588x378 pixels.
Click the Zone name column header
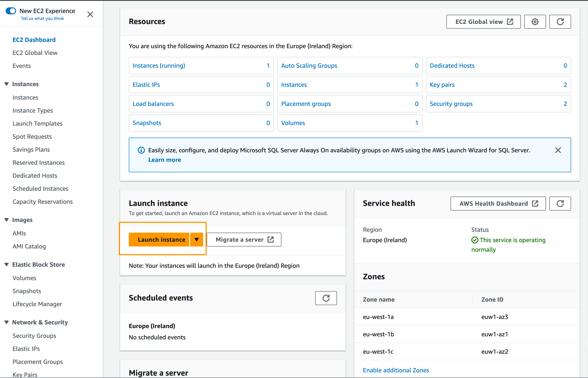[379, 299]
